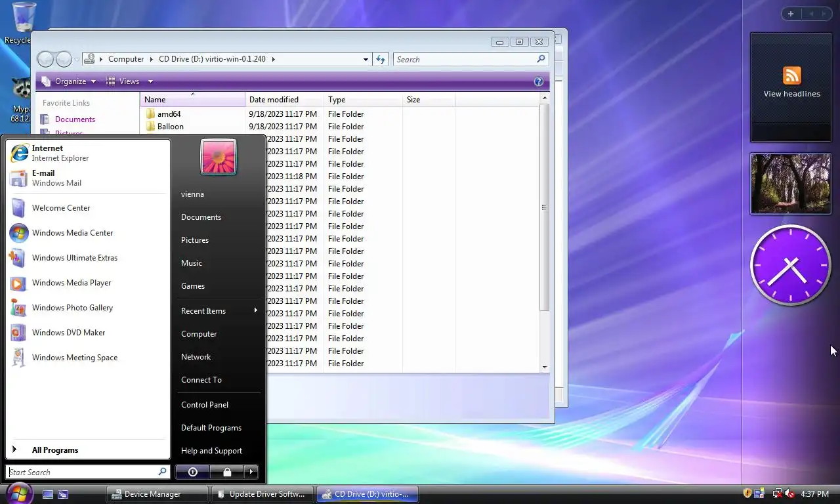Image resolution: width=840 pixels, height=504 pixels.
Task: Expand arrow after virtio-win-0.1.240 in address bar
Action: tap(274, 59)
